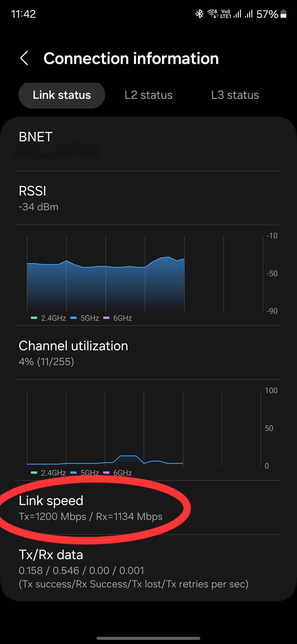Tap the -50 axis label on RSSI graph
This screenshot has width=297, height=644.
coord(272,273)
